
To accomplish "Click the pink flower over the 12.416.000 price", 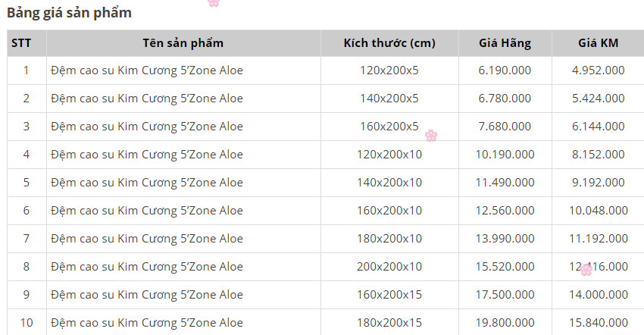I will 586,268.
